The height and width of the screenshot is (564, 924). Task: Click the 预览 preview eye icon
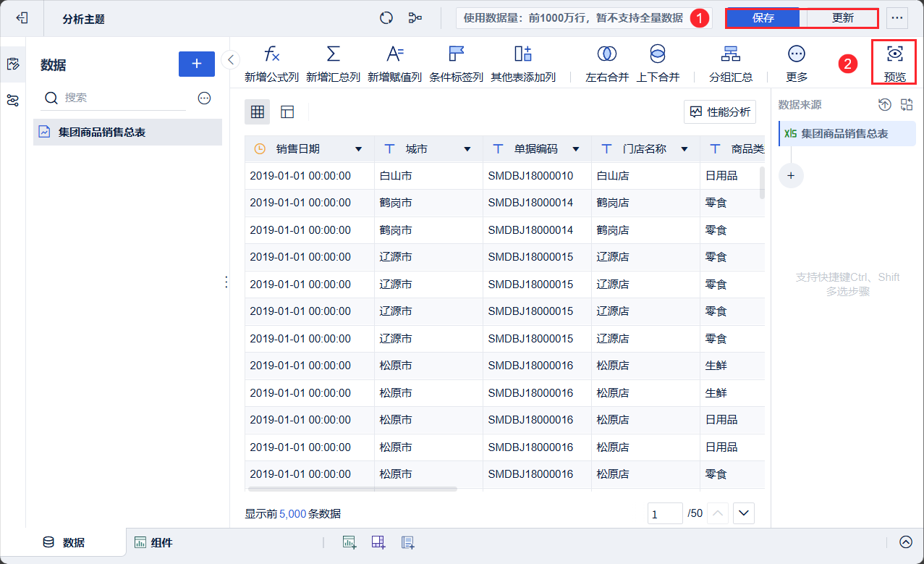pyautogui.click(x=894, y=54)
